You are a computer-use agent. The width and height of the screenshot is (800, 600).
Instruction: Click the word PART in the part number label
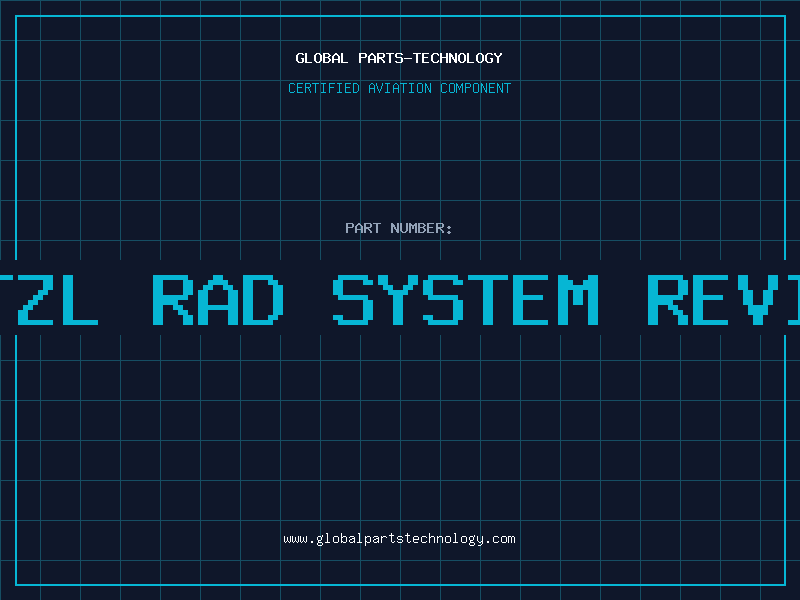click(x=363, y=228)
